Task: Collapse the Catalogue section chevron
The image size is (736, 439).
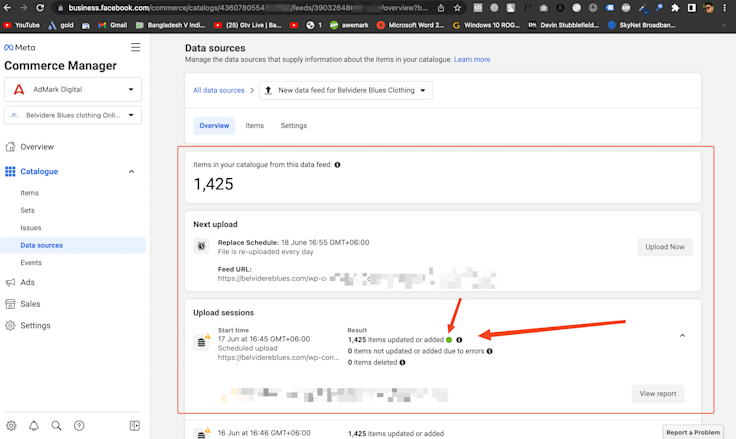Action: (131, 172)
